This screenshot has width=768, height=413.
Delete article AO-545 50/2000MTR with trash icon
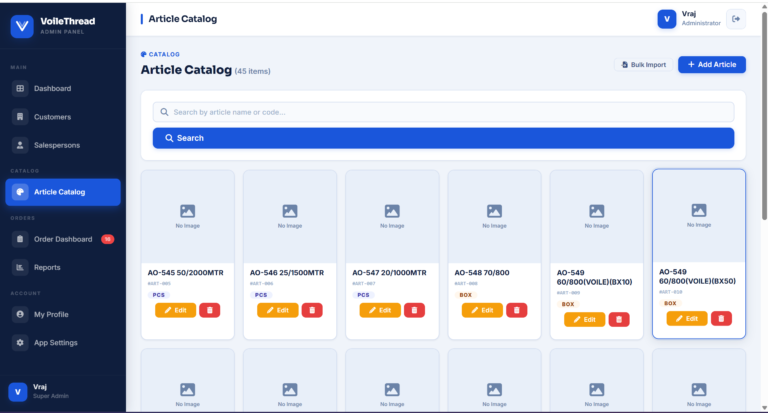click(210, 310)
